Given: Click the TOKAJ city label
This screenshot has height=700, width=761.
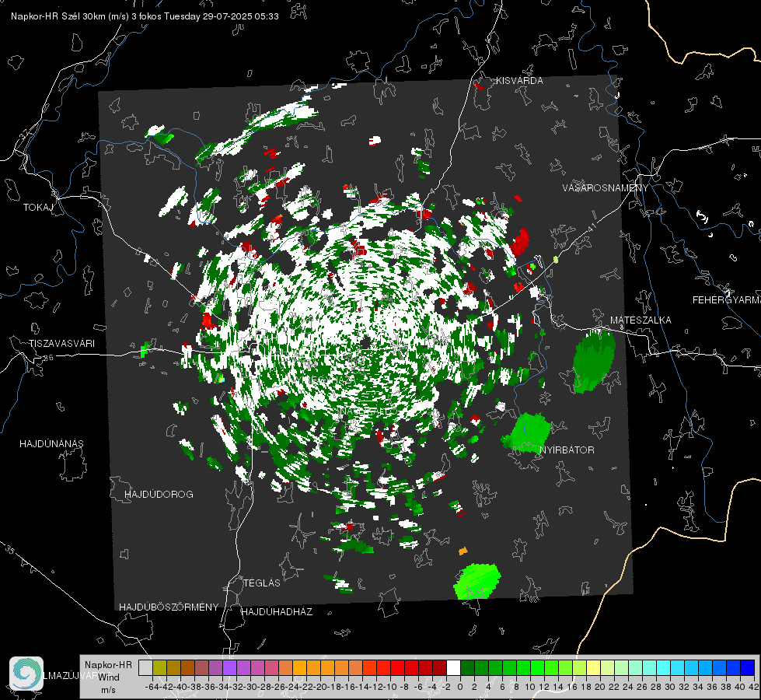Looking at the screenshot, I should tap(38, 208).
